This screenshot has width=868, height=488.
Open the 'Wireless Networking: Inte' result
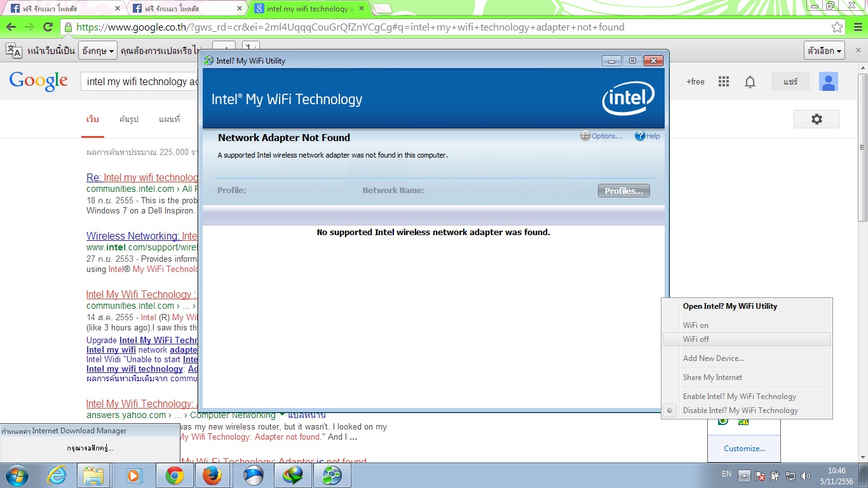pyautogui.click(x=142, y=236)
